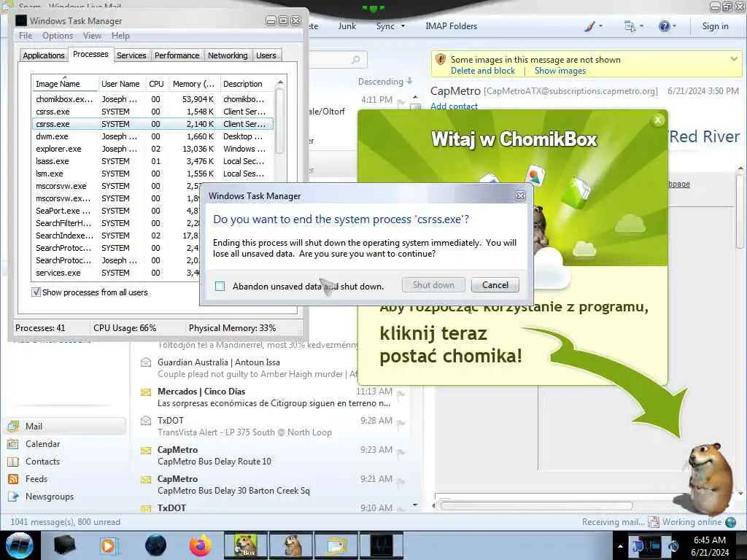The image size is (747, 560).
Task: Click the blue Help question mark icon
Action: coord(664,26)
